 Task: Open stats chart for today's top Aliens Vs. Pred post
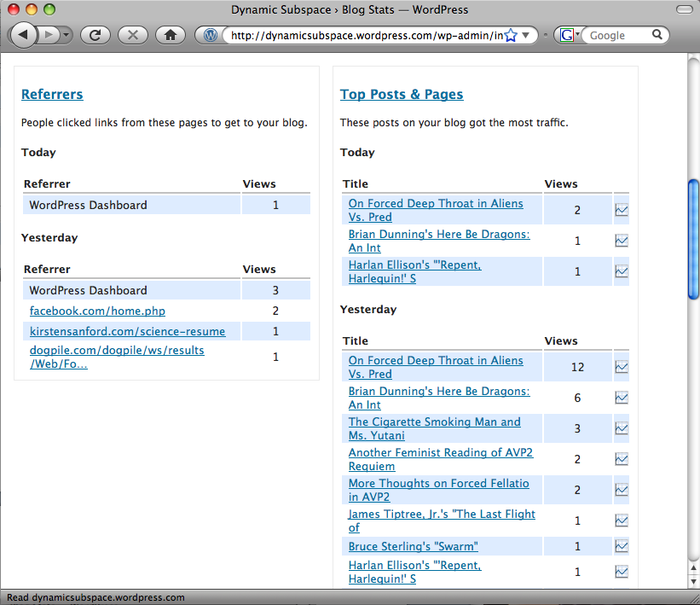tap(622, 210)
